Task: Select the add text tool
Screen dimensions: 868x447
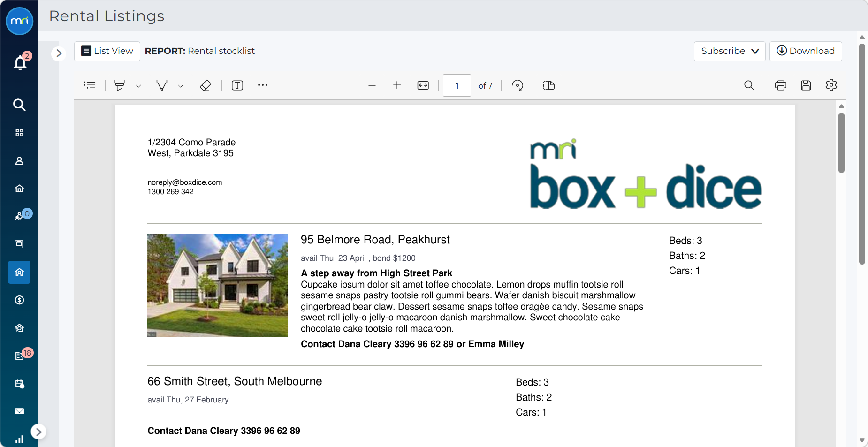Action: click(x=237, y=85)
